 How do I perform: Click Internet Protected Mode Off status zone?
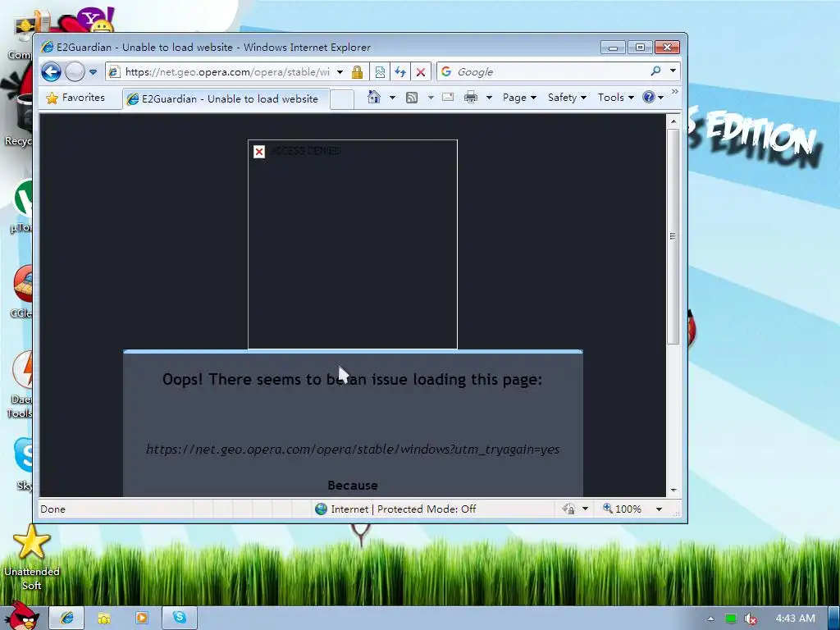[x=395, y=509]
